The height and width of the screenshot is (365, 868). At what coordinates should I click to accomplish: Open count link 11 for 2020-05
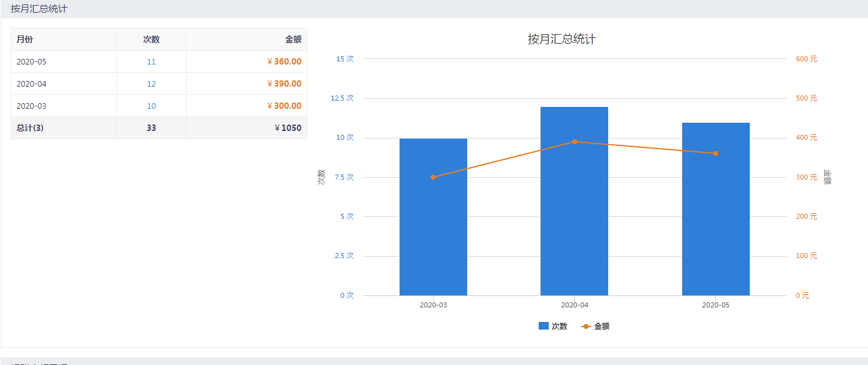(151, 62)
